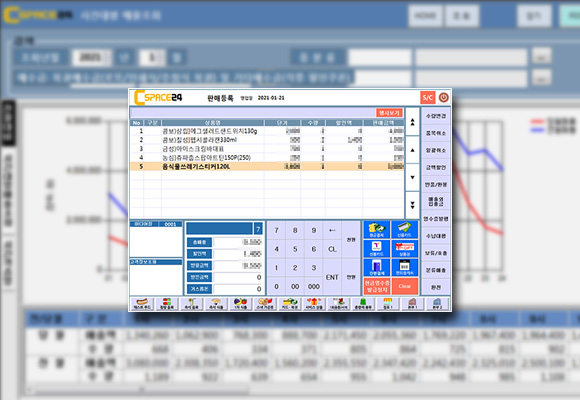This screenshot has width=580, height=400.
Task: Click the red 현금영수증 발급정지 button
Action: 377,286
